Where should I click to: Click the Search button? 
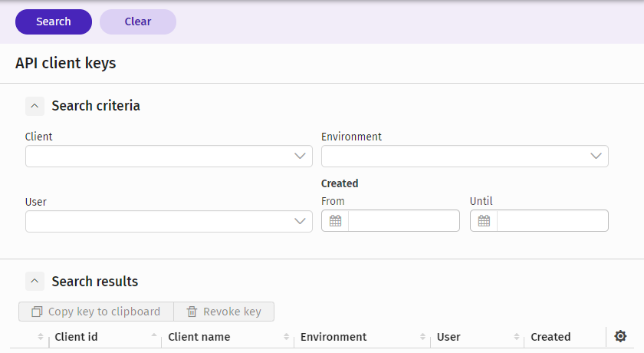click(54, 21)
